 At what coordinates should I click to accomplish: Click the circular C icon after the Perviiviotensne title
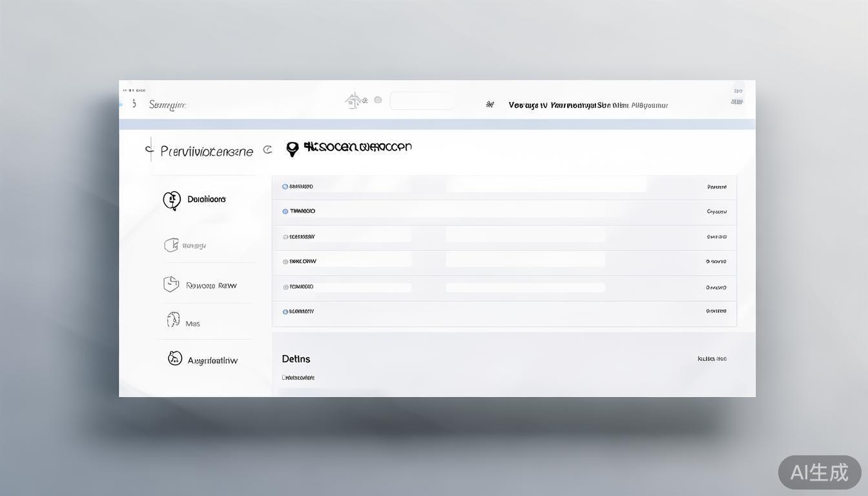point(267,150)
